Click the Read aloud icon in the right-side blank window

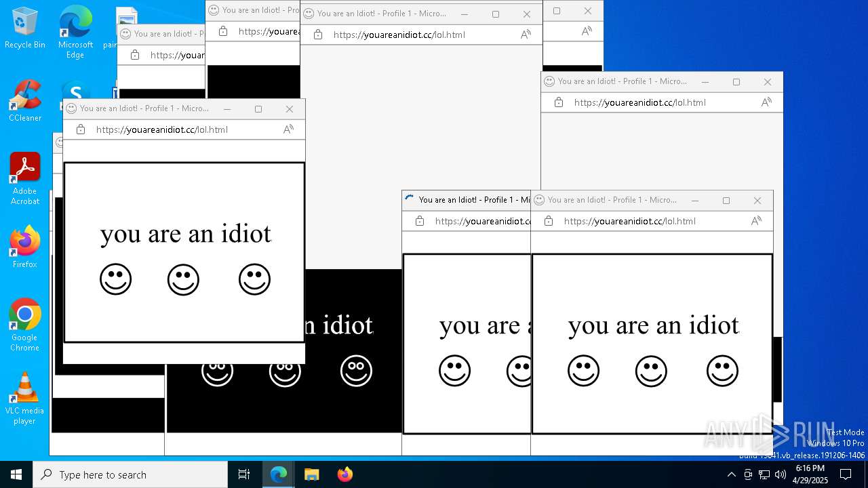tap(766, 102)
